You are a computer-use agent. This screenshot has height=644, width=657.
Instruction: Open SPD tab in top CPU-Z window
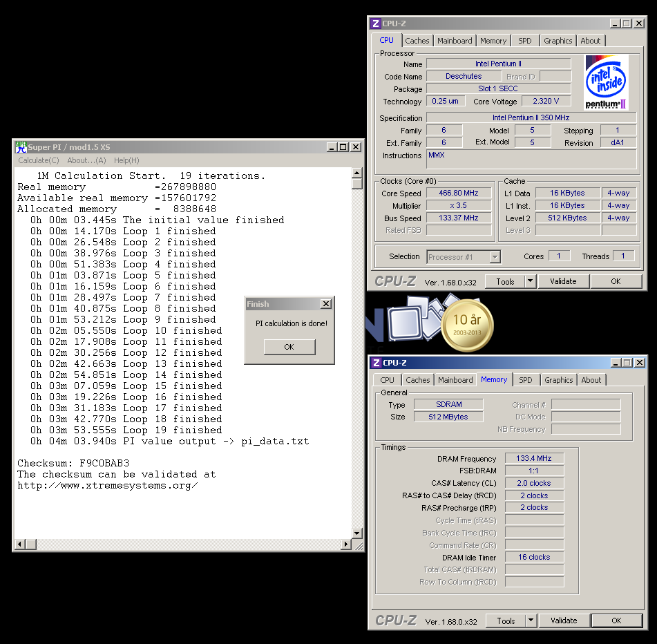[524, 41]
